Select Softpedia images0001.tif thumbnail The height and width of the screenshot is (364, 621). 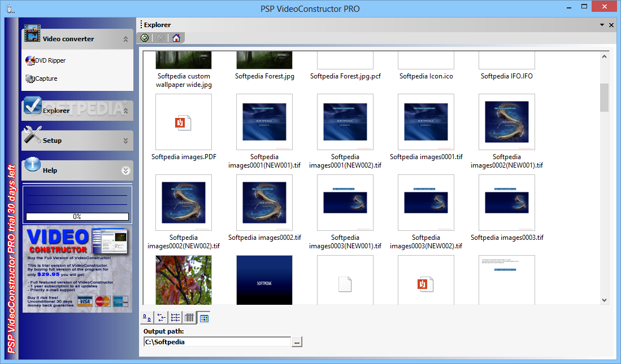(426, 122)
